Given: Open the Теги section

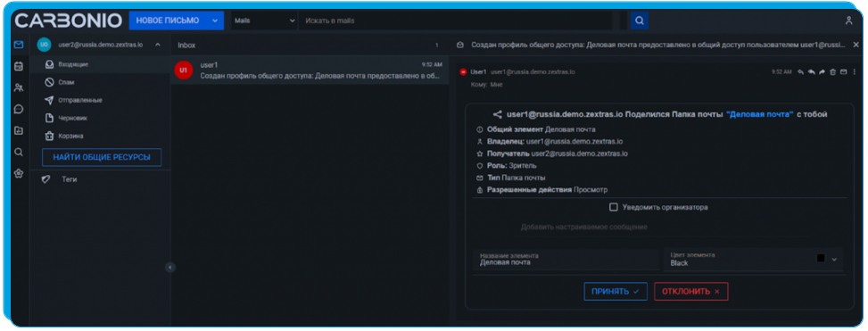Looking at the screenshot, I should tap(100, 179).
